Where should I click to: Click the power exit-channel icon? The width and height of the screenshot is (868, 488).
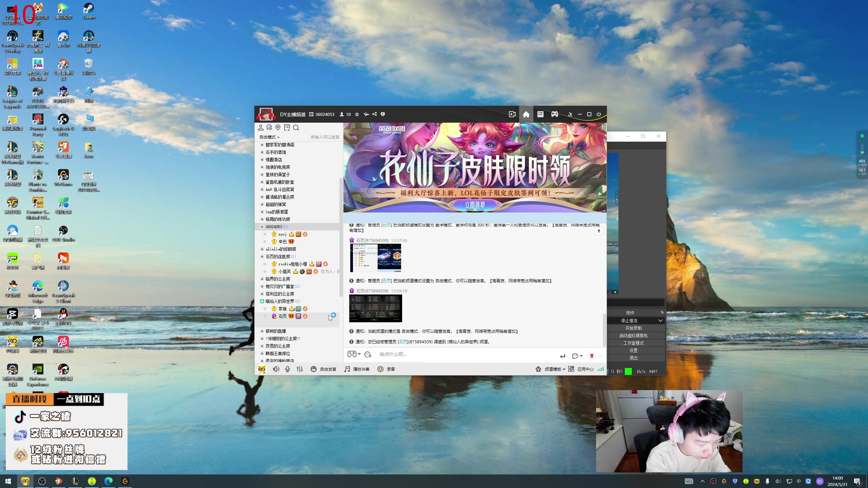[599, 114]
